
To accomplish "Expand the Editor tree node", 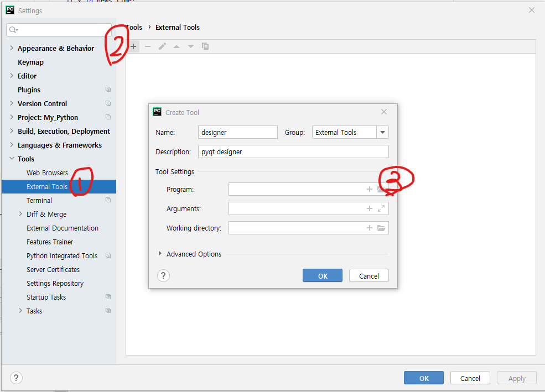I will (x=12, y=76).
